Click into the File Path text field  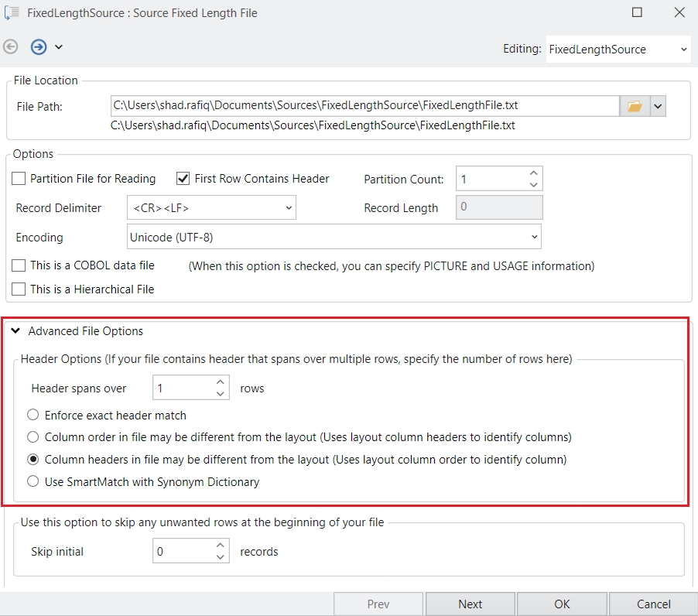pos(364,105)
